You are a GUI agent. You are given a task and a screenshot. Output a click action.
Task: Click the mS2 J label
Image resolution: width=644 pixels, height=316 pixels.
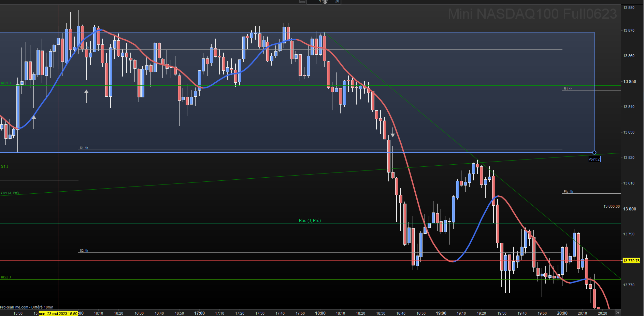click(6, 277)
